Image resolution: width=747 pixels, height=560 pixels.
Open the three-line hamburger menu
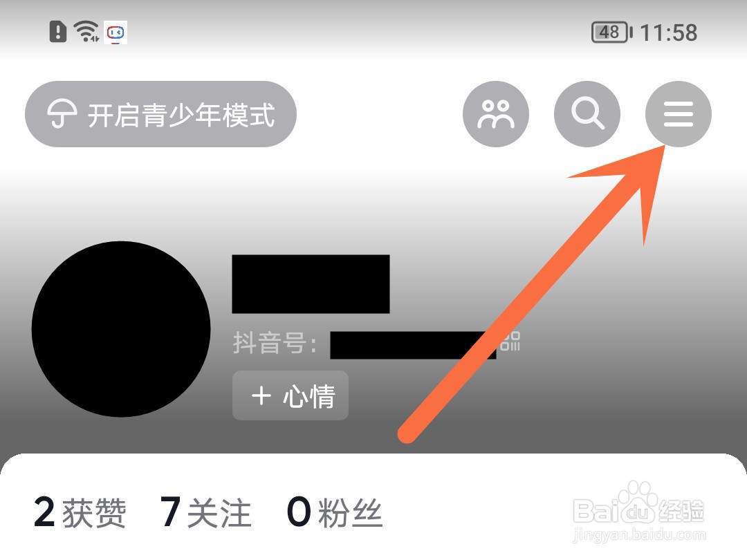pyautogui.click(x=678, y=114)
